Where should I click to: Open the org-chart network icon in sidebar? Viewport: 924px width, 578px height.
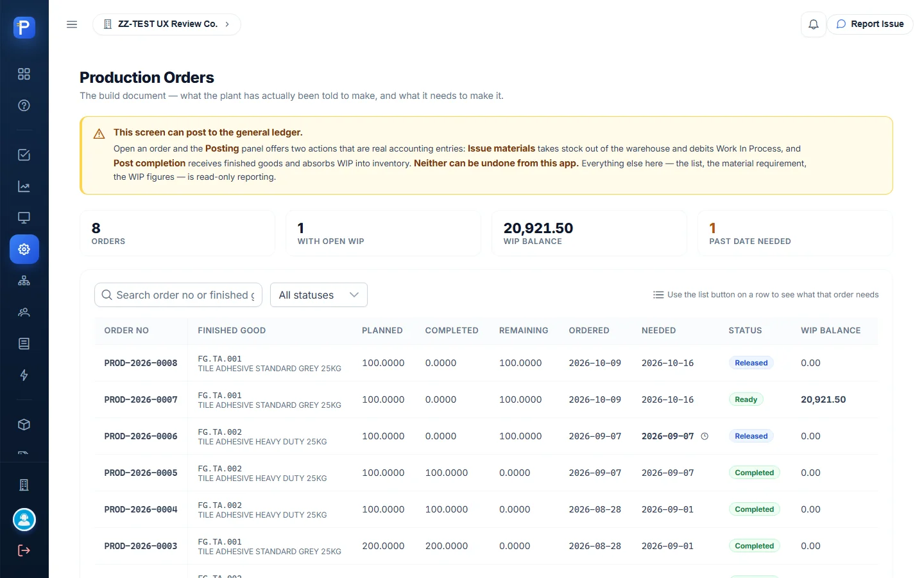(x=24, y=281)
